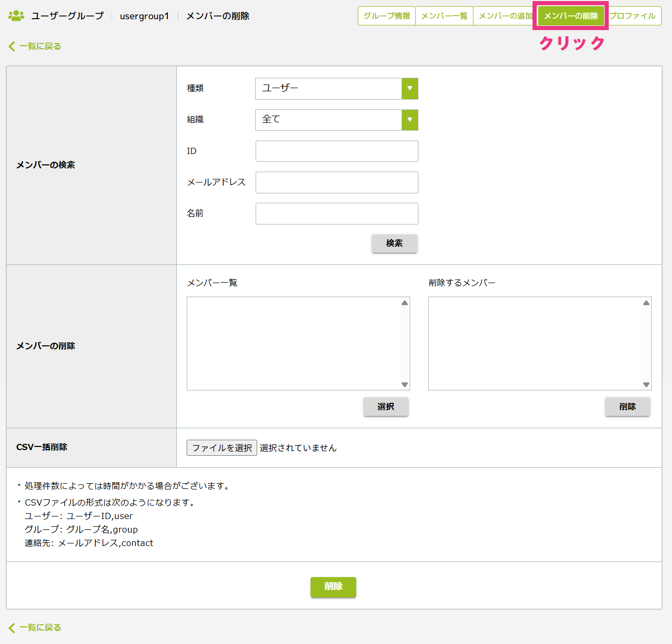This screenshot has width=672, height=644.
Task: Click the top 一覧に戻る link
Action: pos(40,47)
